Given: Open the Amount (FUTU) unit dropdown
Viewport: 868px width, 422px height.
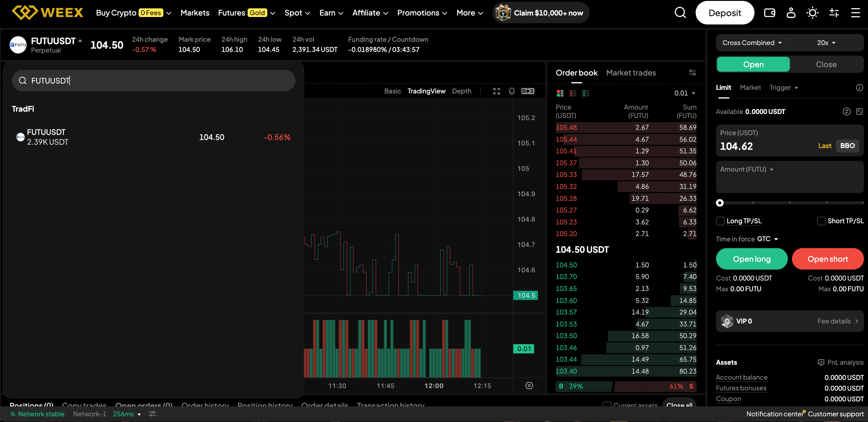Looking at the screenshot, I should [746, 170].
